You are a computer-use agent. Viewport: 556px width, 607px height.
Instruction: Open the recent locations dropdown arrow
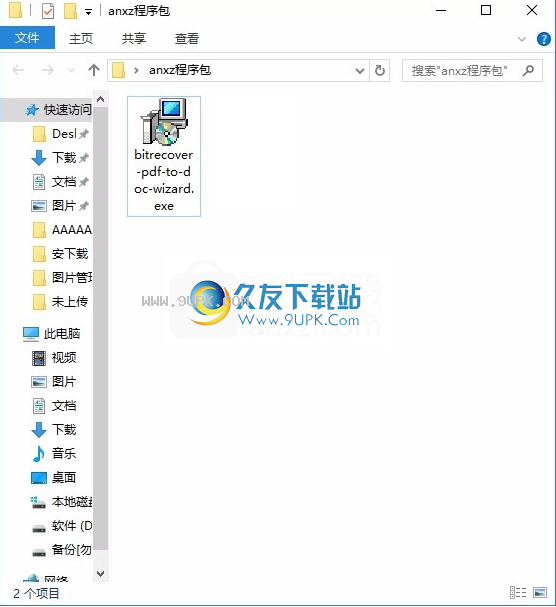pos(71,70)
